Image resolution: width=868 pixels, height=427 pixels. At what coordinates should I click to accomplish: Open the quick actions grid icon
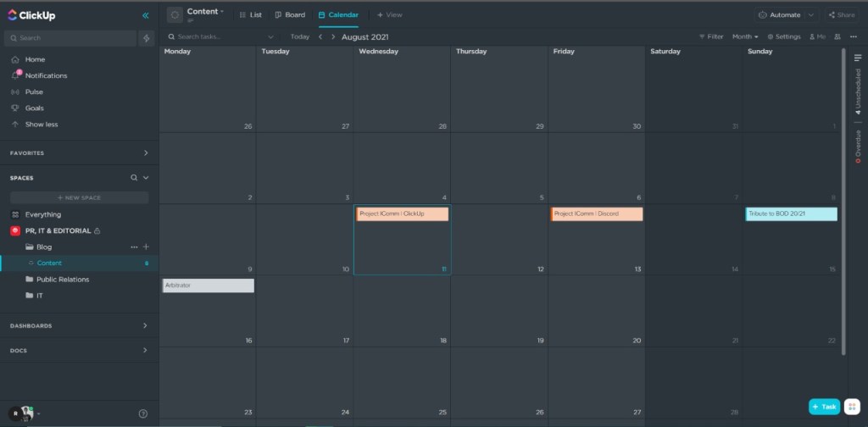pyautogui.click(x=852, y=407)
